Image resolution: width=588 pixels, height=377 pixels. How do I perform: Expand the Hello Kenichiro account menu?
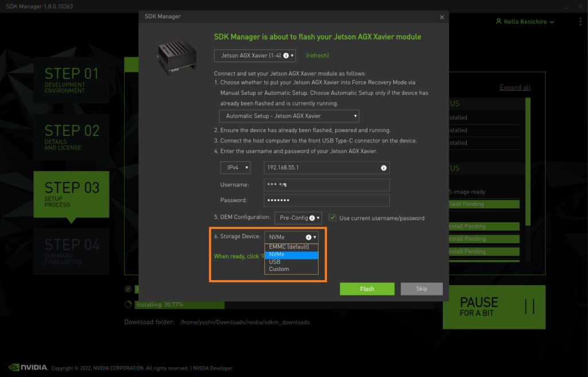pos(525,22)
